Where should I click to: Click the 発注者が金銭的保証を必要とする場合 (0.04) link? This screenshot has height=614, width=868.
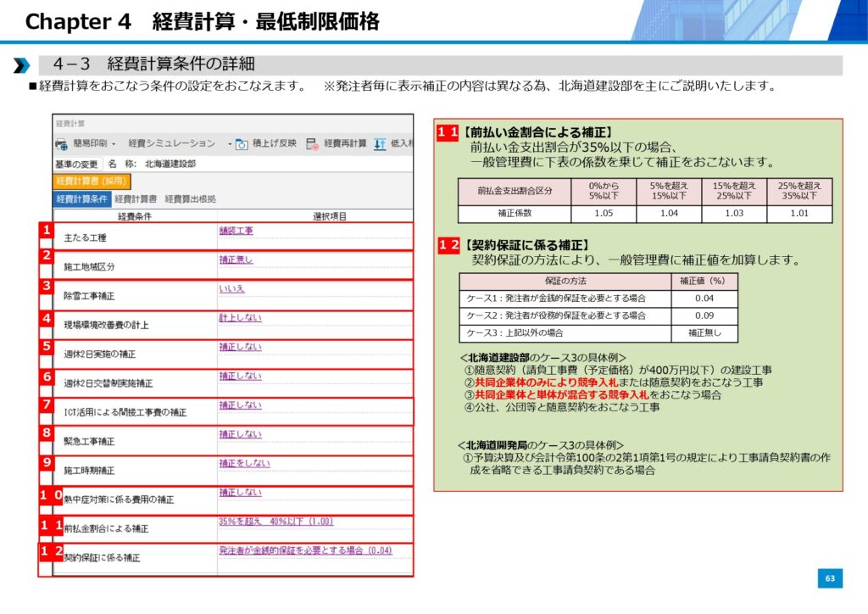coord(305,550)
